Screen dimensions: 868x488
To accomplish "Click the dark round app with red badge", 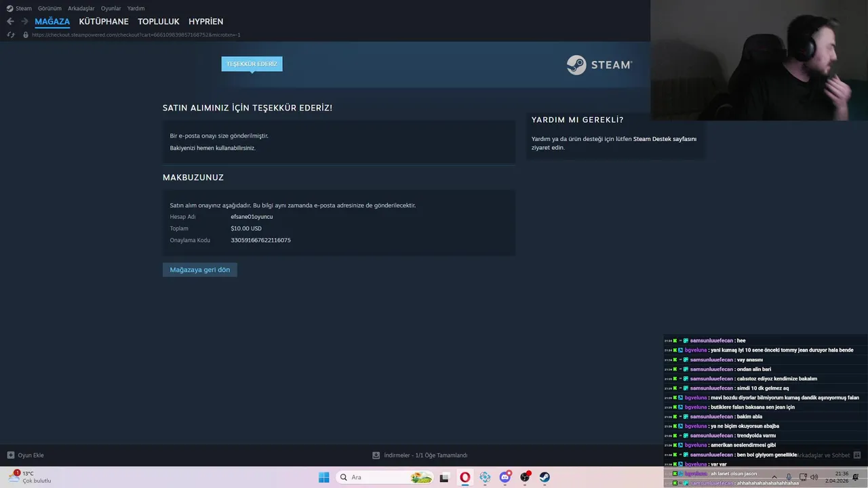I will click(x=525, y=477).
